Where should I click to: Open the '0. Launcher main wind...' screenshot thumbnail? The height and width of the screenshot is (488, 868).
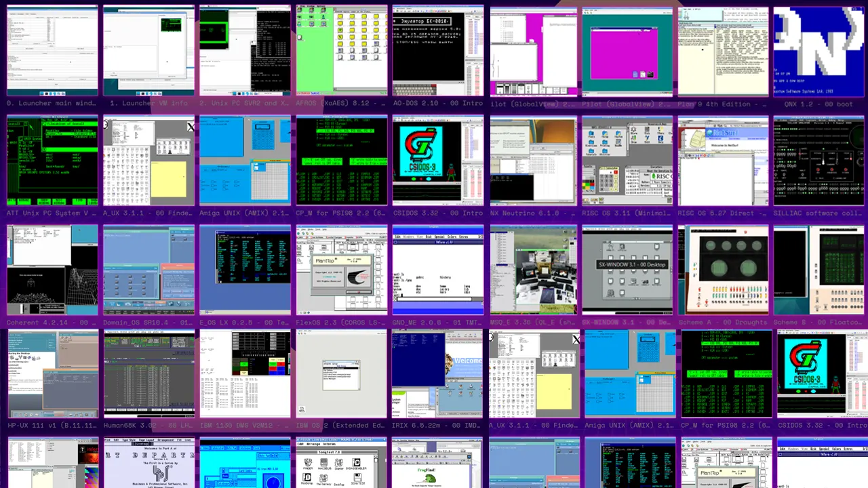52,51
